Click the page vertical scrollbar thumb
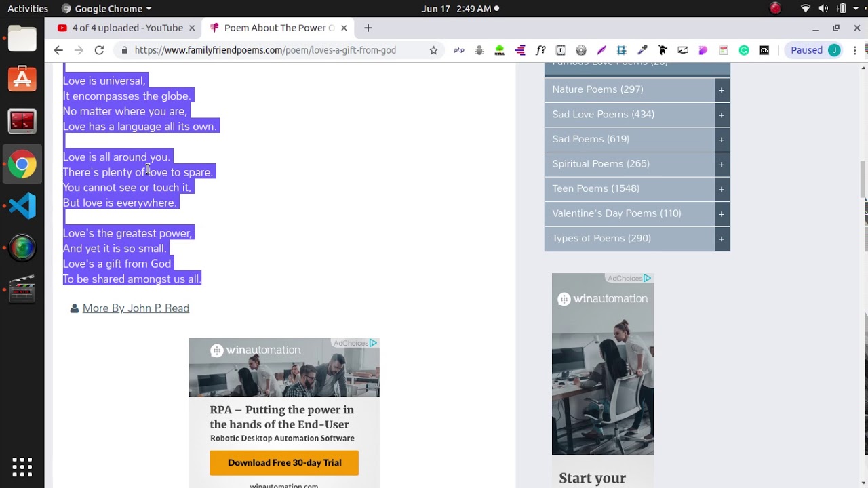This screenshot has width=868, height=488. 863,179
